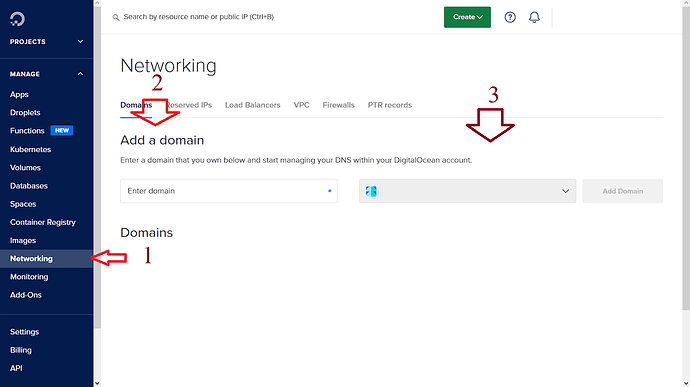This screenshot has height=387, width=690.
Task: Open the help question mark icon
Action: tap(510, 17)
